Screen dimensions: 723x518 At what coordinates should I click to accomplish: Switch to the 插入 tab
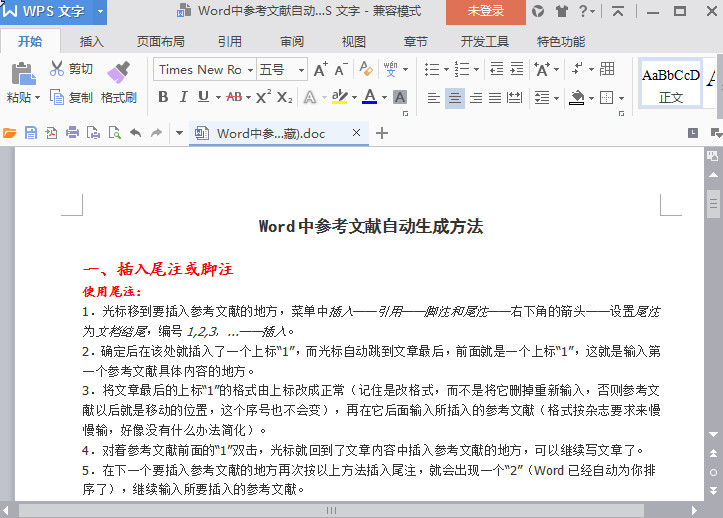pos(91,42)
